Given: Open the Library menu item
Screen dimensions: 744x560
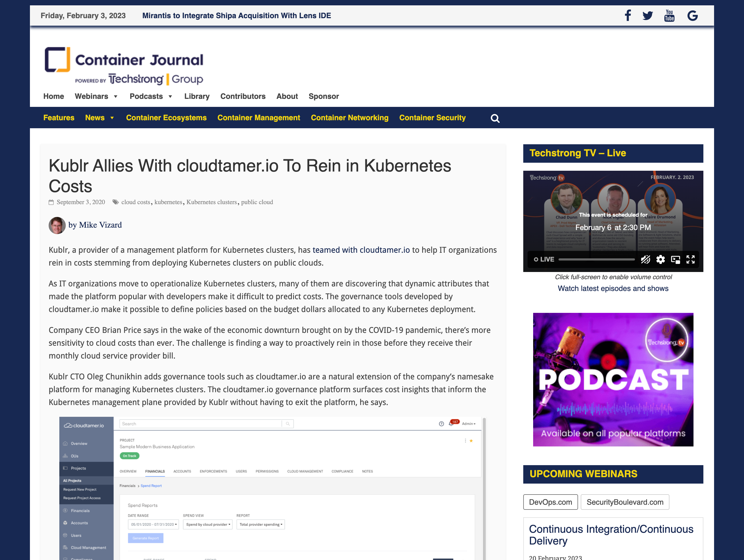Looking at the screenshot, I should [197, 96].
